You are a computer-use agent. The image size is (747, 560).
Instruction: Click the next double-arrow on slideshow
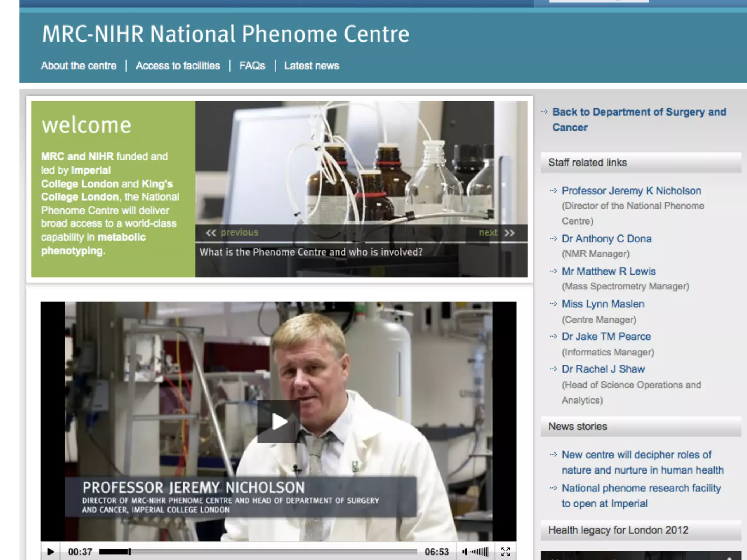(509, 233)
